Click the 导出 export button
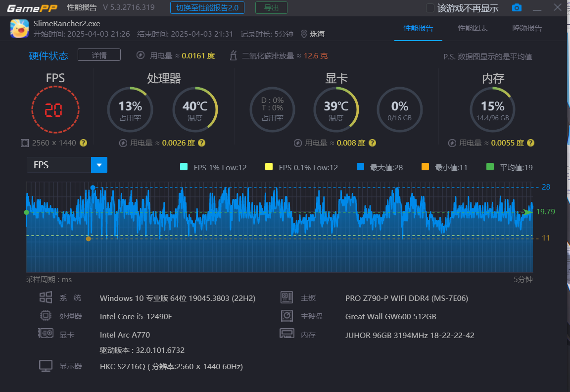 click(271, 7)
